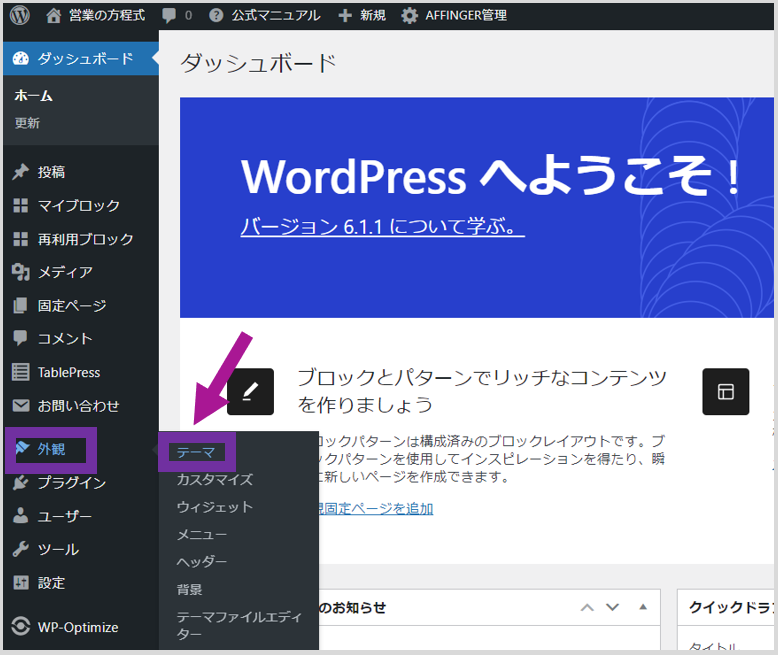This screenshot has height=655, width=778.
Task: Click バージョン 6.1.1 について学ぶ link
Action: point(383,227)
